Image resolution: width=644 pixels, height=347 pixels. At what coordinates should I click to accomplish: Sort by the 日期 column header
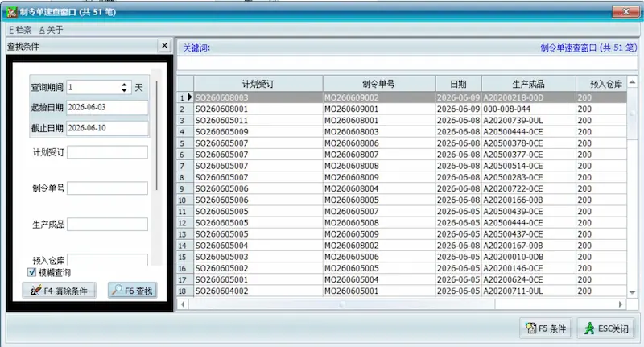tap(458, 84)
